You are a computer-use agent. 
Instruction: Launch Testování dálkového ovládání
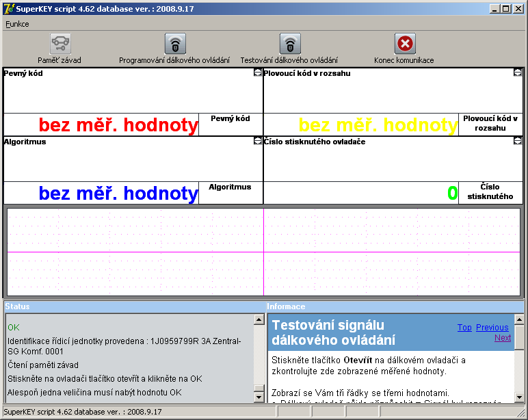[x=290, y=44]
